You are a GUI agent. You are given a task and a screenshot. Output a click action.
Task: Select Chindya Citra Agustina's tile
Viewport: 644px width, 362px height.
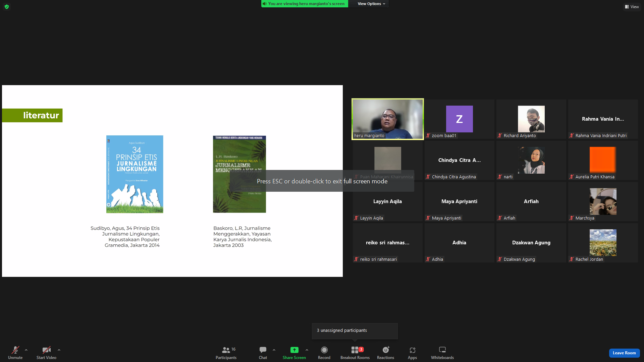(x=459, y=160)
